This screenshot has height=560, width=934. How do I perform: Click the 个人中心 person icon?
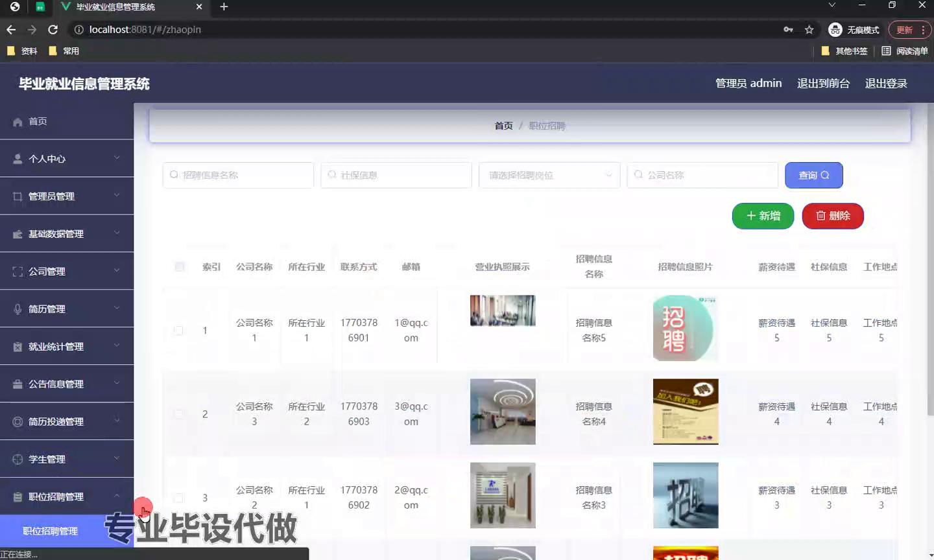point(18,159)
